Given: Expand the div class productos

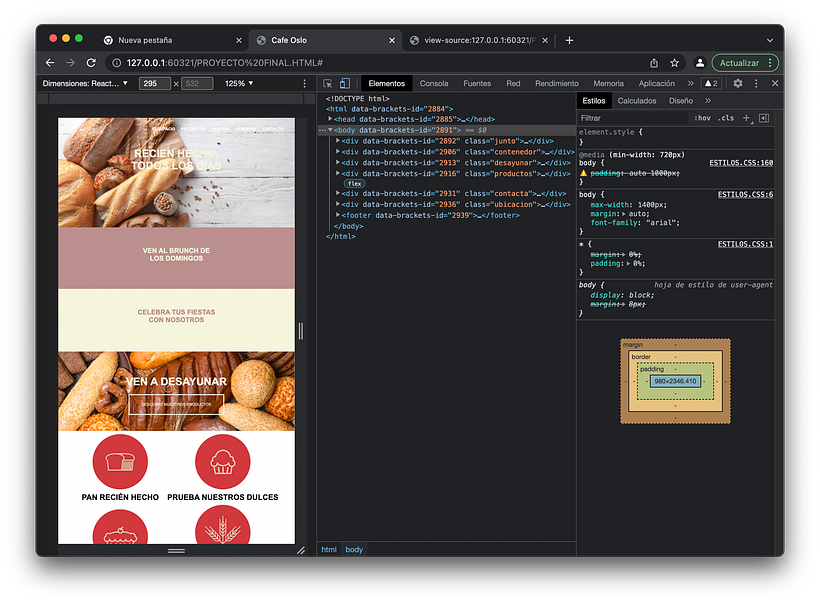Looking at the screenshot, I should (x=338, y=174).
